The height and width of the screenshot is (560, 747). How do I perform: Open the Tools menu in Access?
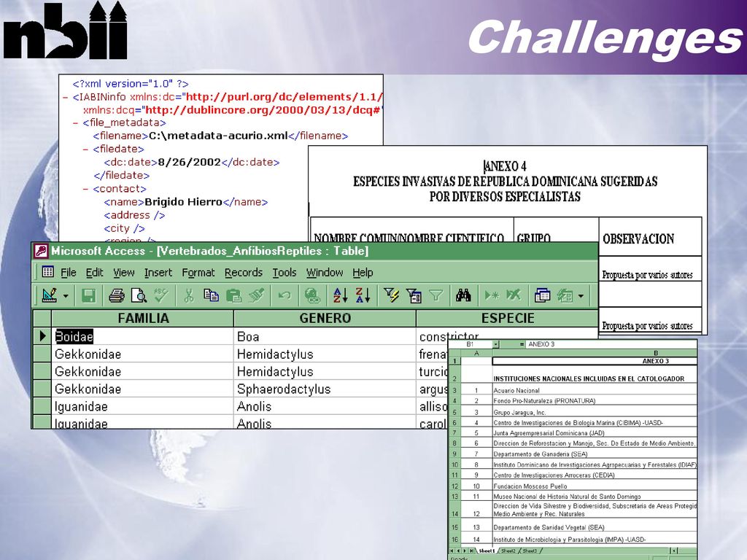(285, 273)
